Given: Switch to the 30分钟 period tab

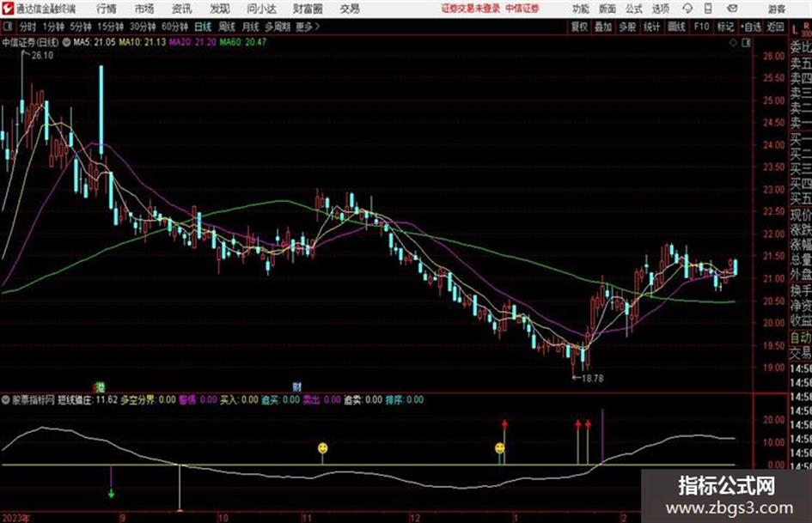Looking at the screenshot, I should tap(143, 27).
